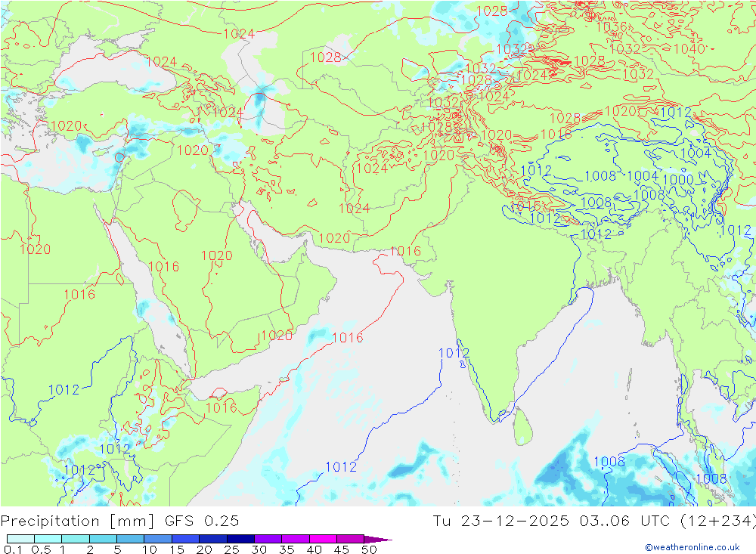Click the legend value '25'
Screen dimensions: 756x554
pyautogui.click(x=232, y=549)
